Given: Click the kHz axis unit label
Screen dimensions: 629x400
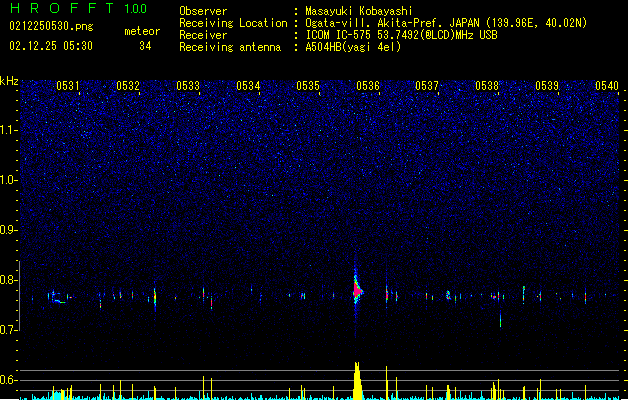Looking at the screenshot, I should (x=9, y=81).
